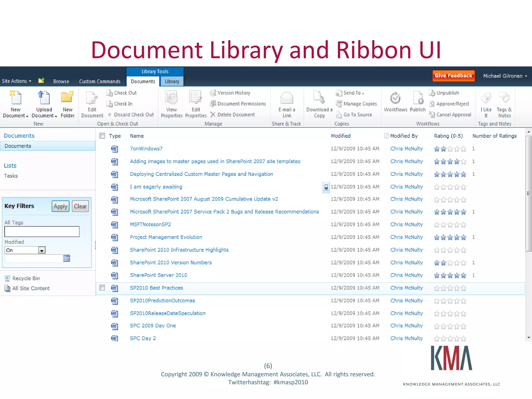Image resolution: width=532 pixels, height=399 pixels.
Task: Click the New Document ribbon icon
Action: (16, 98)
